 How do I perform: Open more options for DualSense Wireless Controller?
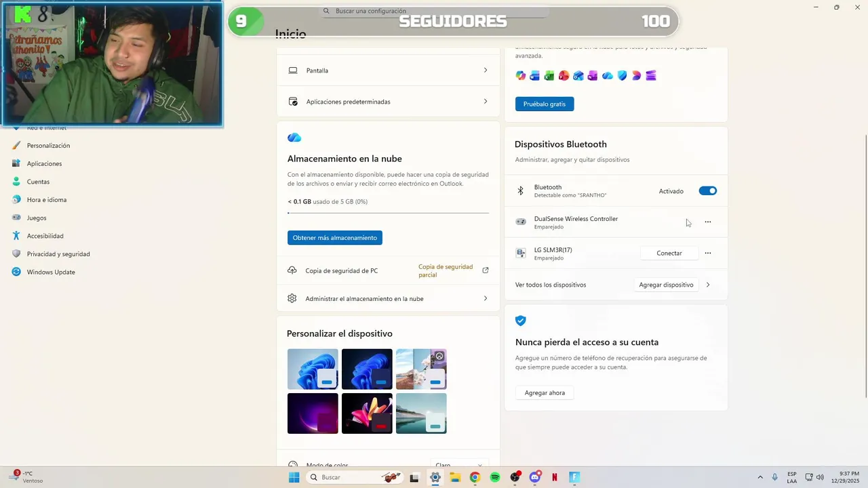click(x=708, y=222)
